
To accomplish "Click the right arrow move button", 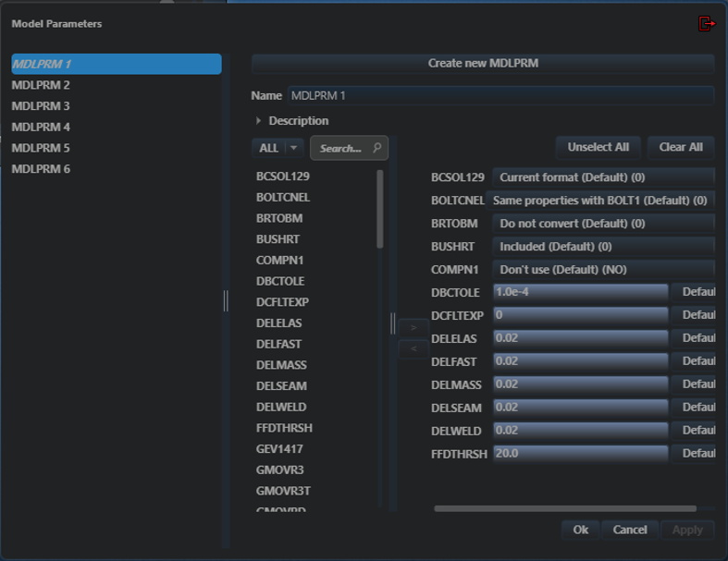I will click(413, 327).
